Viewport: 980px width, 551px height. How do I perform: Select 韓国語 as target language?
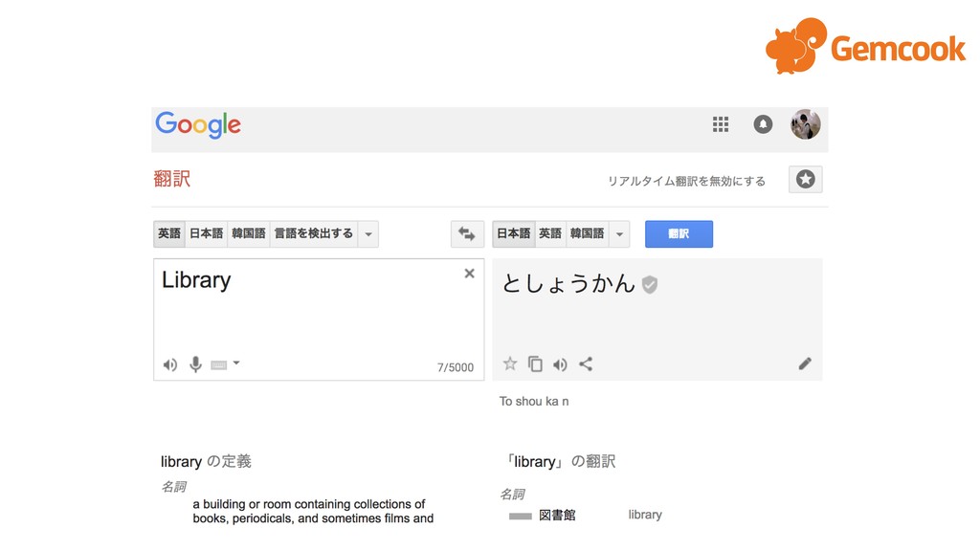588,233
